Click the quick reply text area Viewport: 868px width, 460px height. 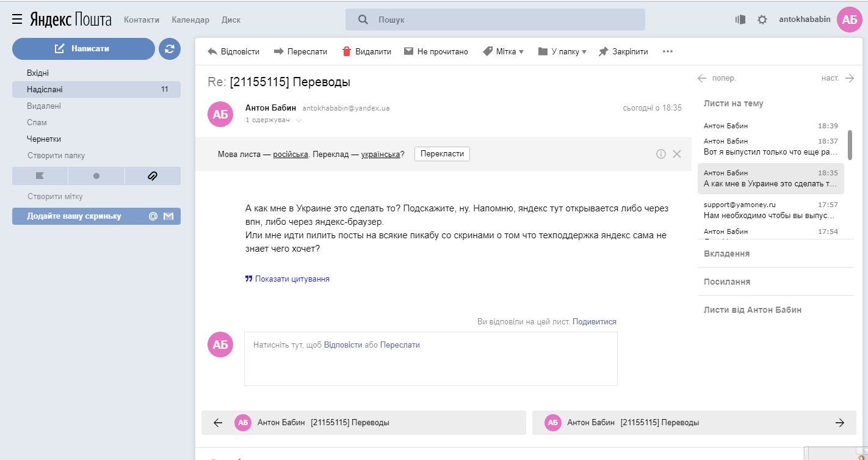(431, 359)
